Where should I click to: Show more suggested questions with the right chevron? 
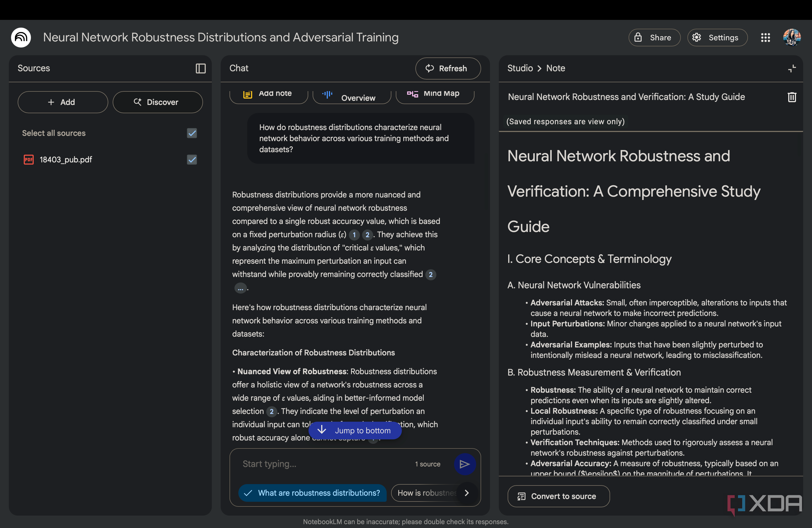(x=467, y=493)
